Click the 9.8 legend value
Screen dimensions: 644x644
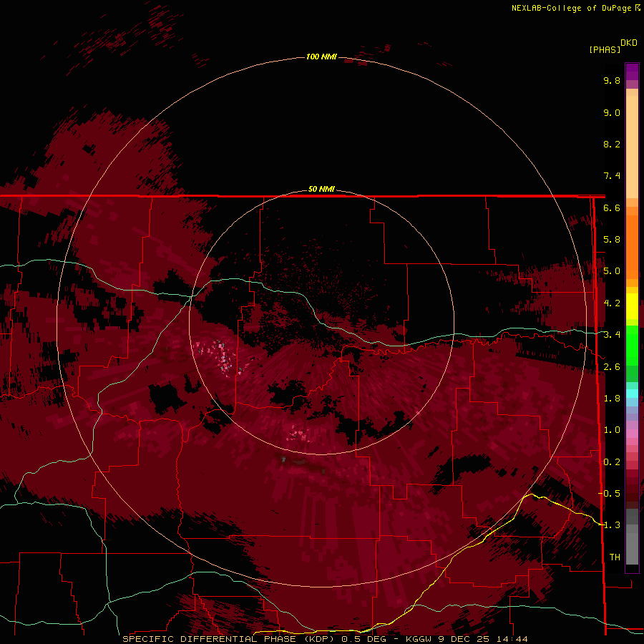[x=612, y=80]
